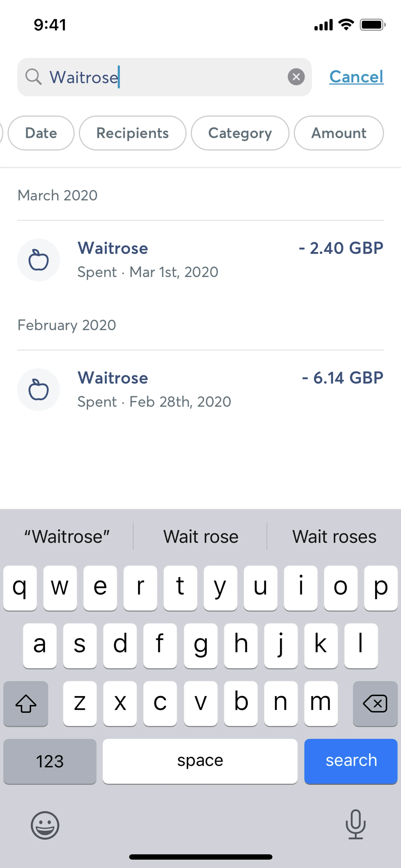This screenshot has width=401, height=868.
Task: Choose the "Wait roses" suggestion
Action: [x=334, y=536]
